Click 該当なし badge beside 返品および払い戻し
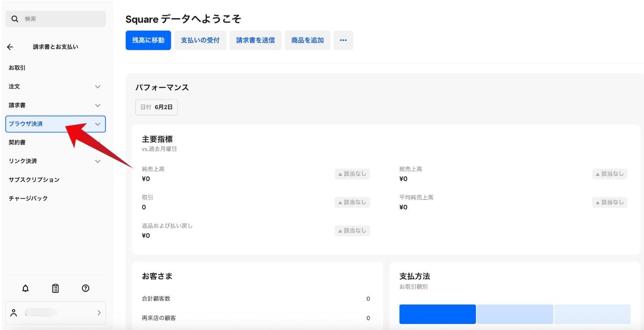The height and width of the screenshot is (330, 644). point(352,231)
